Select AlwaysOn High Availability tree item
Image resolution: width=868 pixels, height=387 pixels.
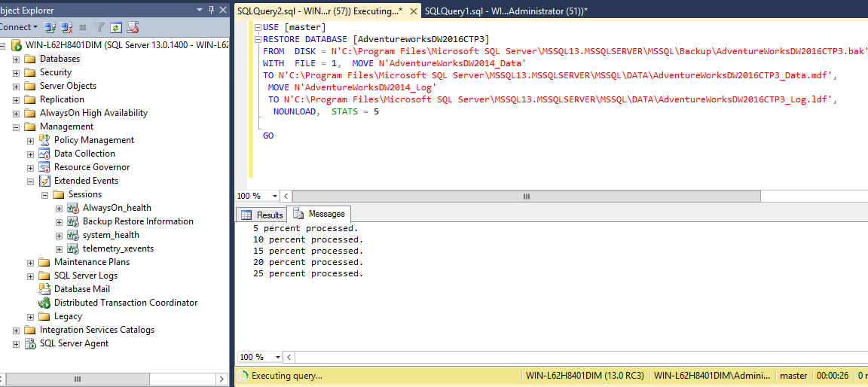point(93,113)
